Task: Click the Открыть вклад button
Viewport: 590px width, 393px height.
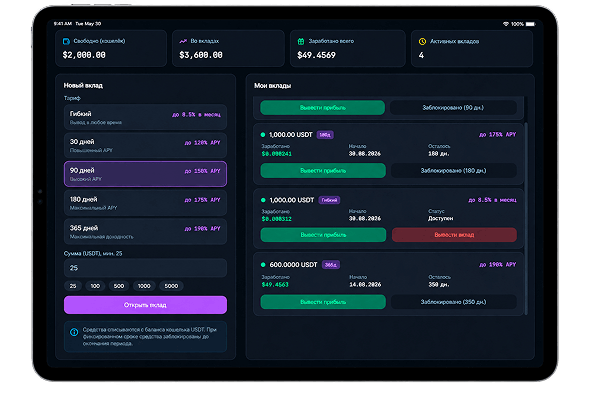Action: coord(145,305)
